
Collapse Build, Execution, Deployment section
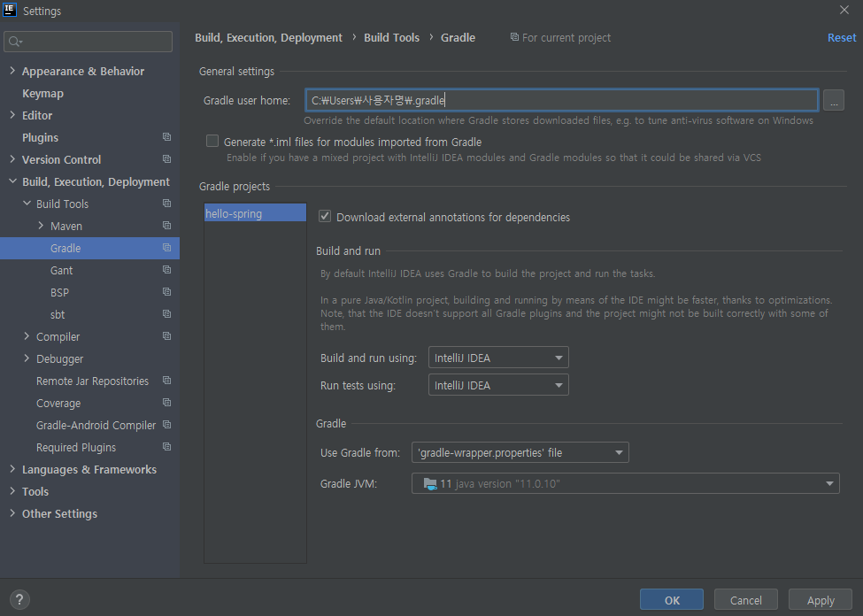tap(12, 181)
